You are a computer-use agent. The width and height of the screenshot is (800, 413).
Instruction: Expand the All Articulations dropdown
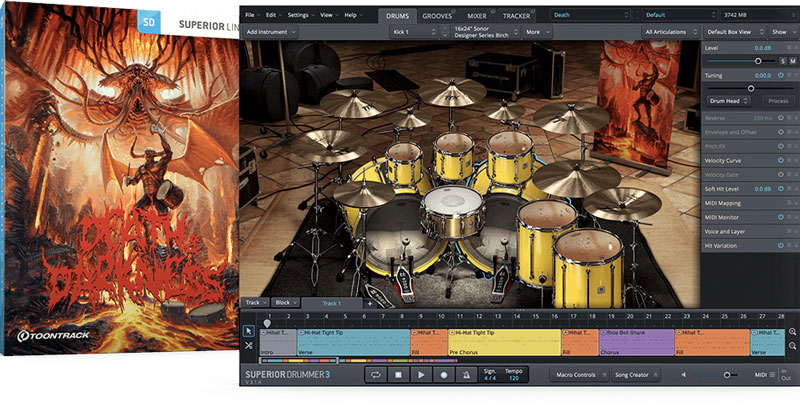671,32
